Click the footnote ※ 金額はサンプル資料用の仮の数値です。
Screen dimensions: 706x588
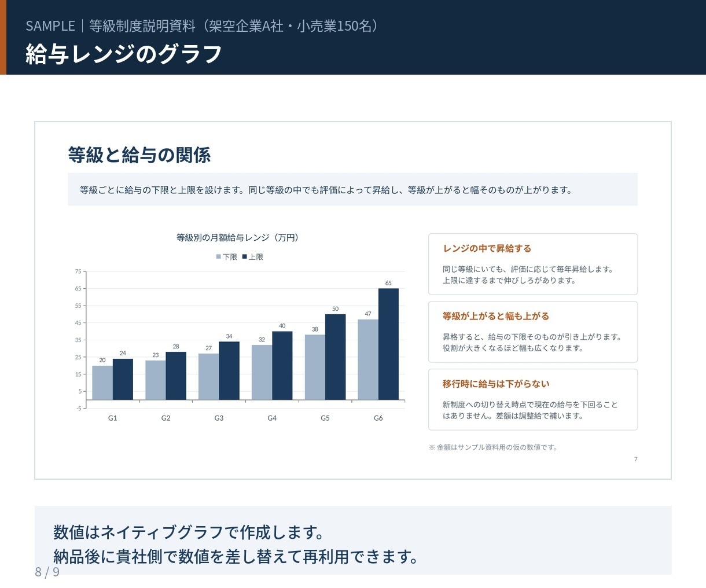[493, 447]
